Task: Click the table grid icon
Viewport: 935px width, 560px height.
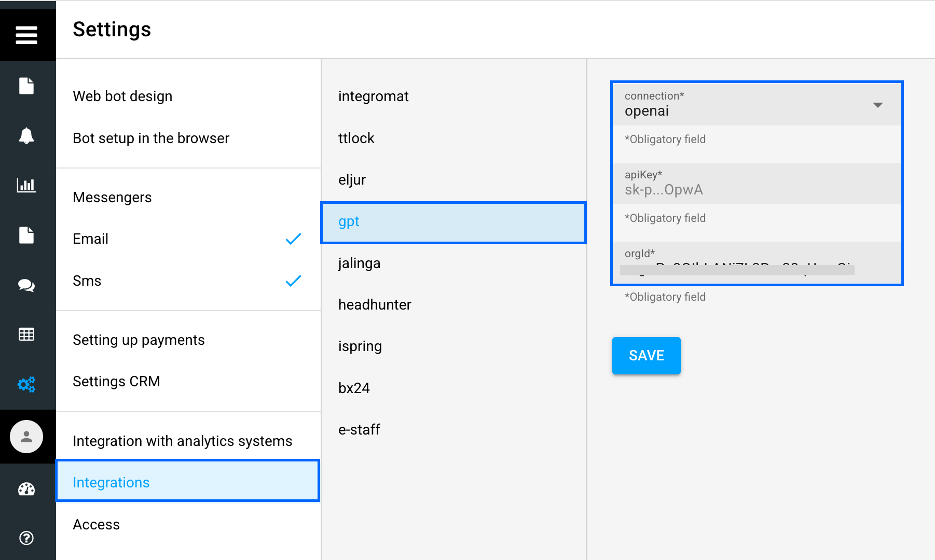Action: [26, 334]
